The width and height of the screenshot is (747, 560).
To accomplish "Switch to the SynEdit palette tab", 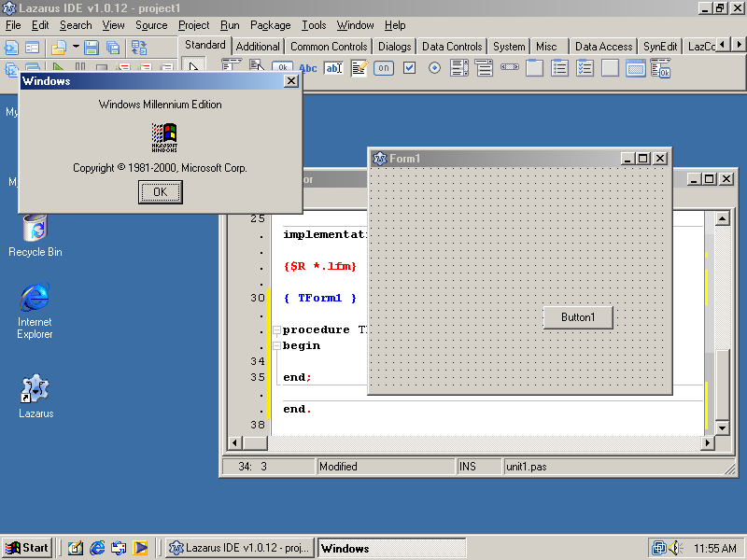I will [660, 47].
